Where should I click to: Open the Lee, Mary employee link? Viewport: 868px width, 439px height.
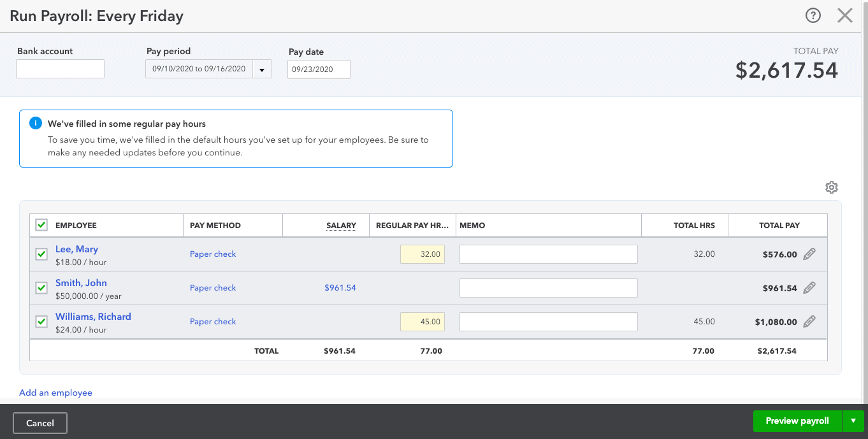pos(76,249)
